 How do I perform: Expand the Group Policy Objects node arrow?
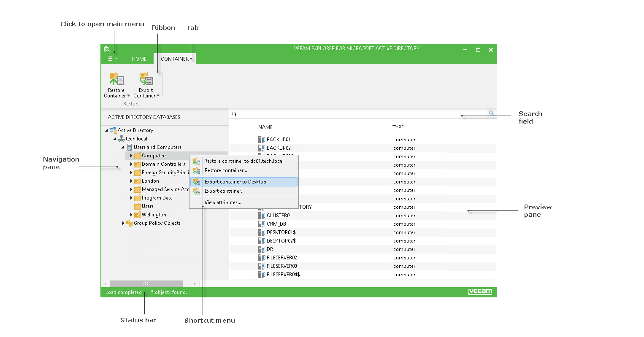(x=123, y=223)
